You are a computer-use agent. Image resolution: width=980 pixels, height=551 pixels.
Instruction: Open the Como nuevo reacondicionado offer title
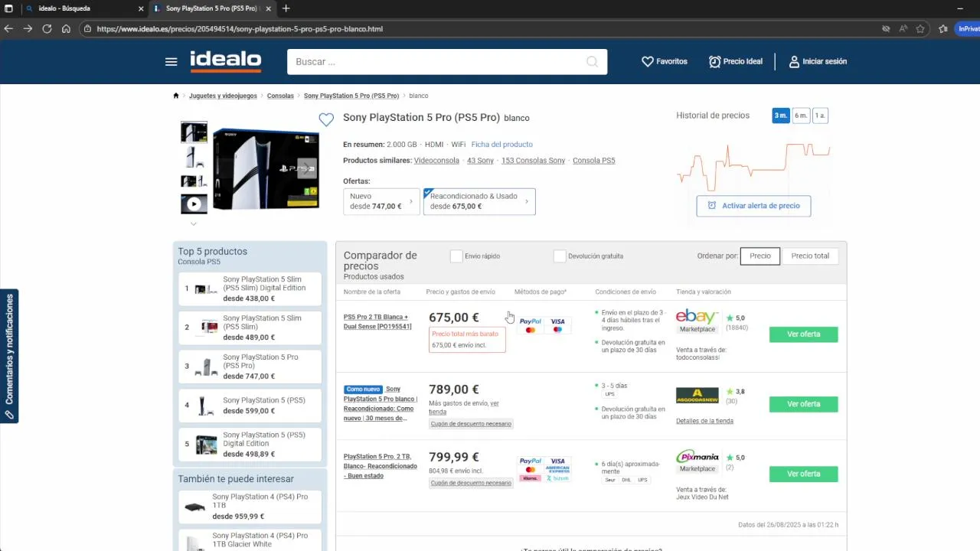click(x=381, y=403)
